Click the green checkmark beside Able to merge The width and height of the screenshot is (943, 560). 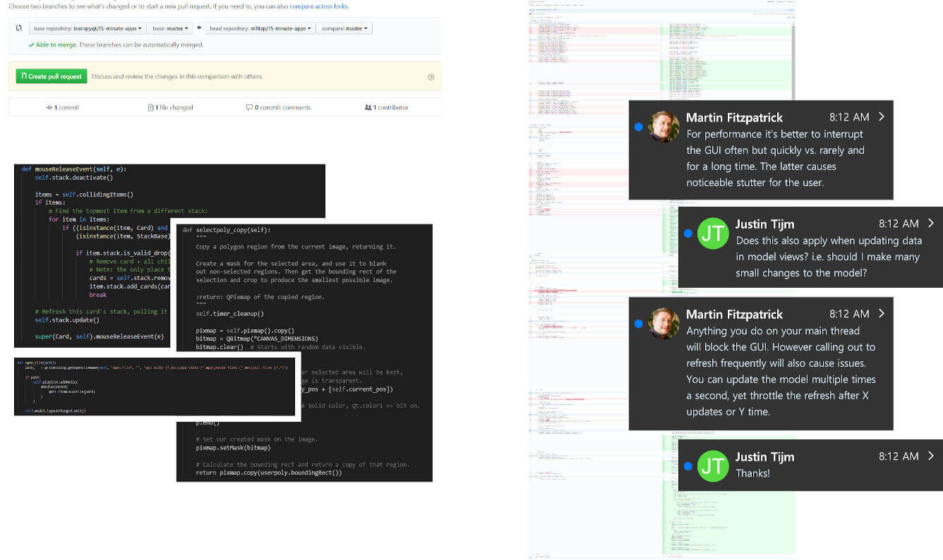31,44
